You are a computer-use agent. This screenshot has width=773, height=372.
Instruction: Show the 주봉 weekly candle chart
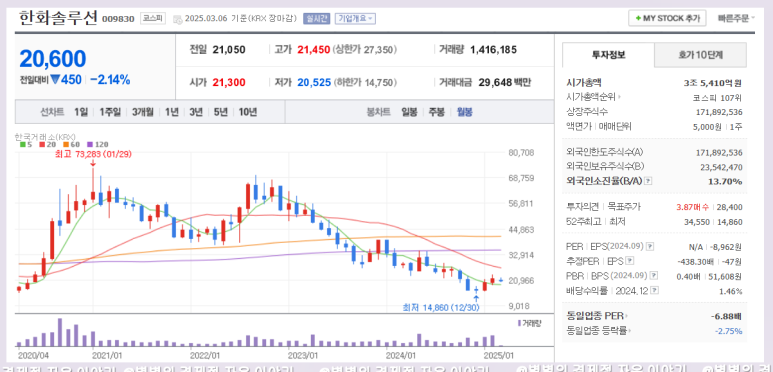pyautogui.click(x=436, y=112)
